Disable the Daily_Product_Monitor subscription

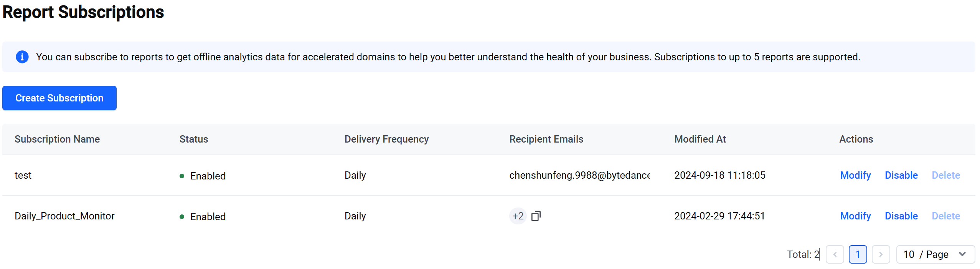click(901, 216)
